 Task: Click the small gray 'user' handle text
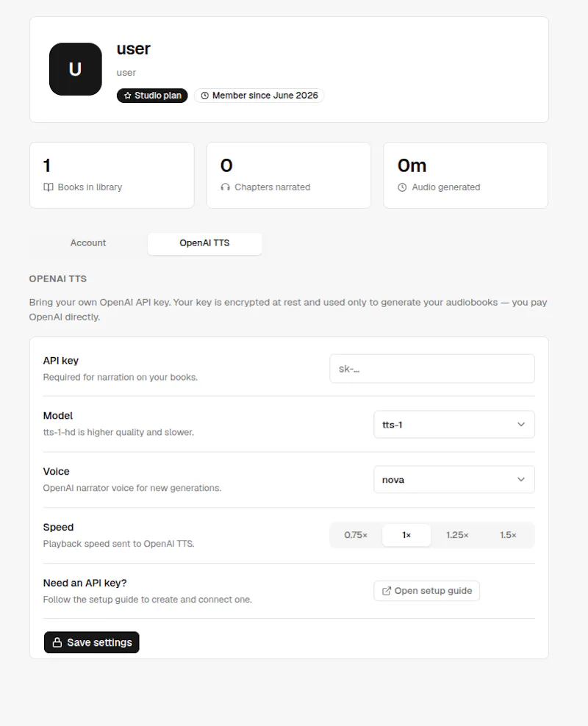(x=126, y=73)
